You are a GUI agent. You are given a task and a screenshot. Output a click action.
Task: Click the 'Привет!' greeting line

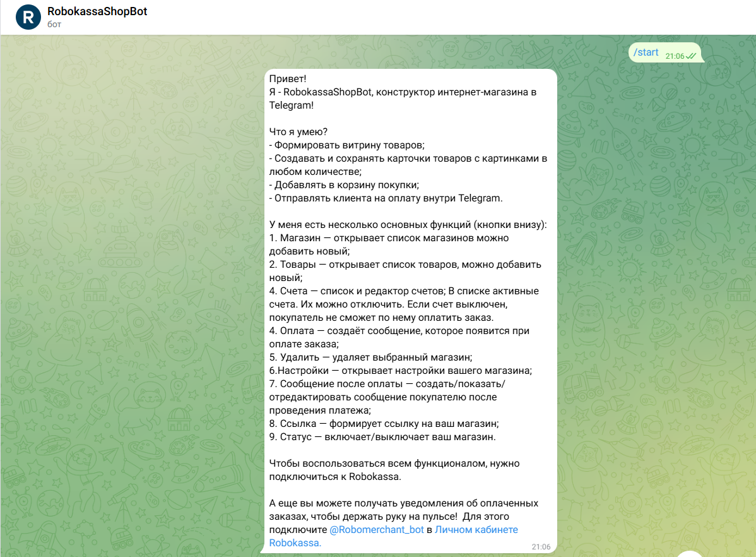coord(288,79)
